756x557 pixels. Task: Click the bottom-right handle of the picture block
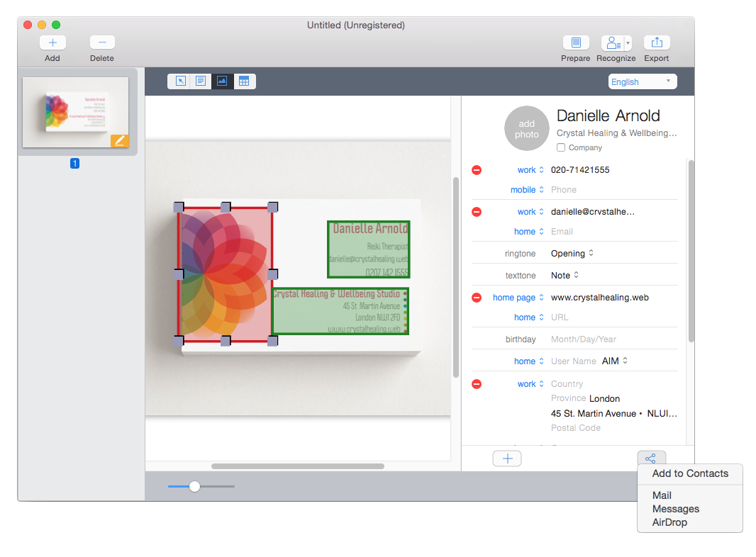tap(272, 341)
